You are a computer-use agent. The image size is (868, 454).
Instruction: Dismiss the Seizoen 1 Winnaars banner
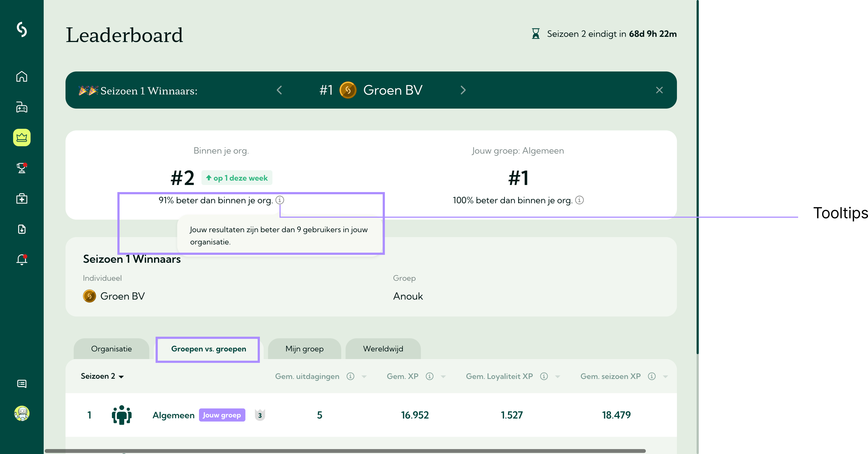tap(659, 90)
